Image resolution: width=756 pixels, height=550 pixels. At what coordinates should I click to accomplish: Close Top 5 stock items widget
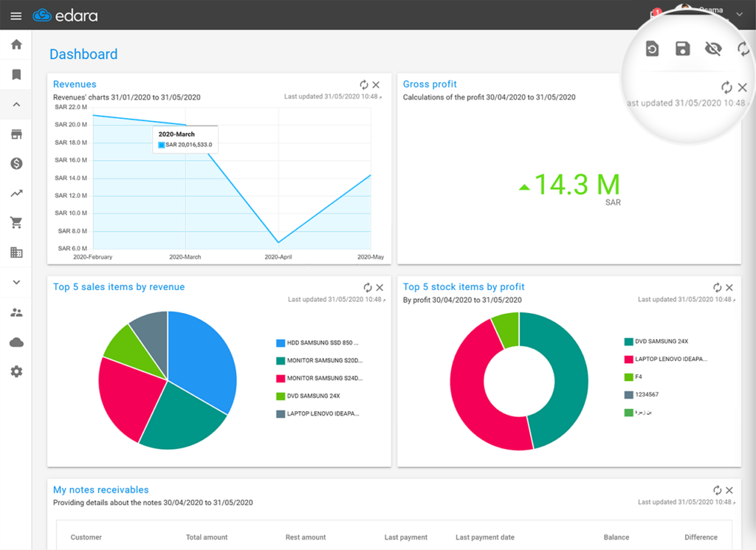click(729, 288)
